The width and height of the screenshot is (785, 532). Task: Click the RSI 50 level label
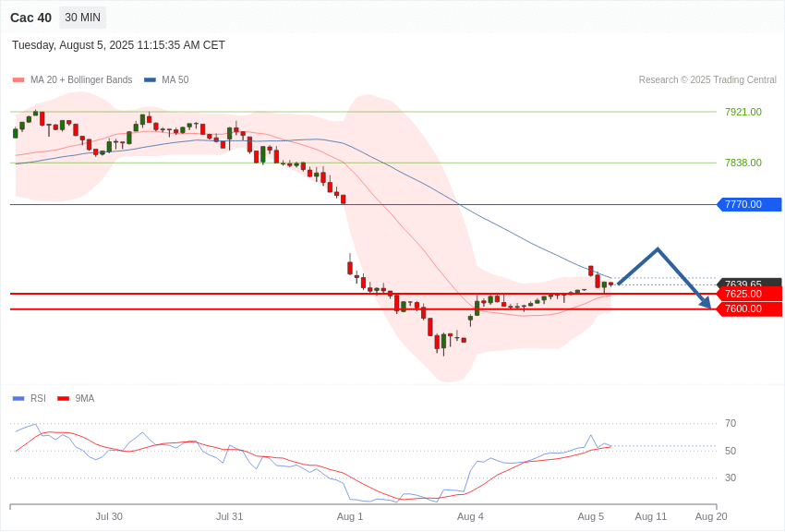point(731,452)
